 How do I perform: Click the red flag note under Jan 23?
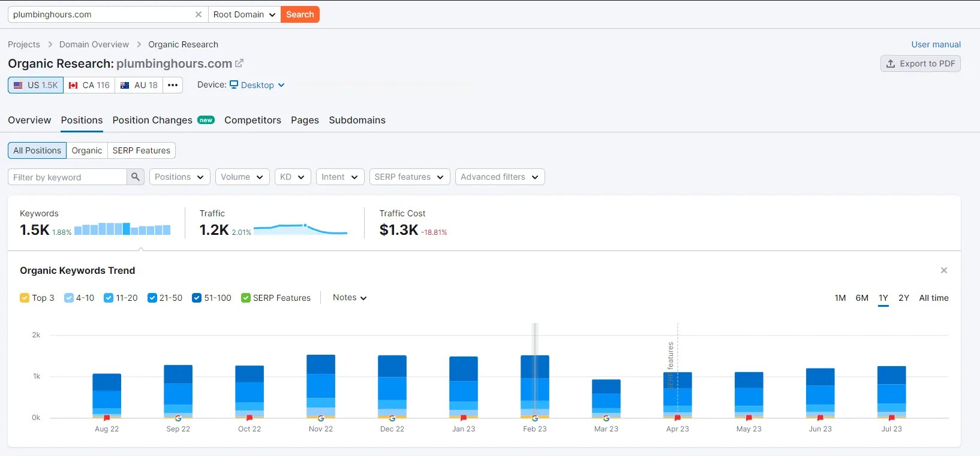pos(464,418)
